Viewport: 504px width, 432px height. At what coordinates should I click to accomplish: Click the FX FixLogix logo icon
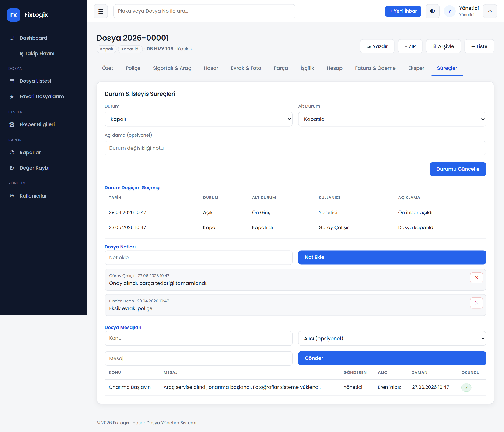pyautogui.click(x=14, y=15)
